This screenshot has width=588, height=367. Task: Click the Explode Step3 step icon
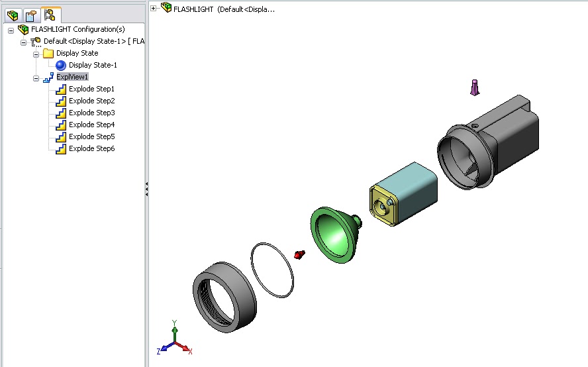[61, 113]
